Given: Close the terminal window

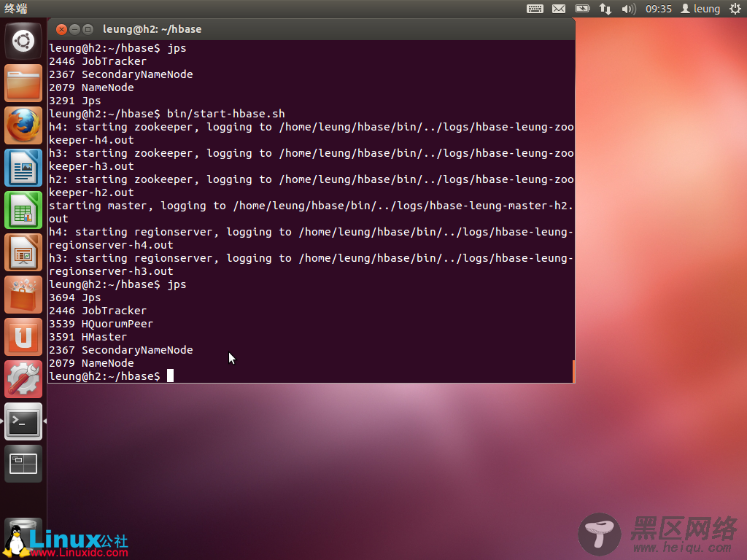Looking at the screenshot, I should (61, 29).
